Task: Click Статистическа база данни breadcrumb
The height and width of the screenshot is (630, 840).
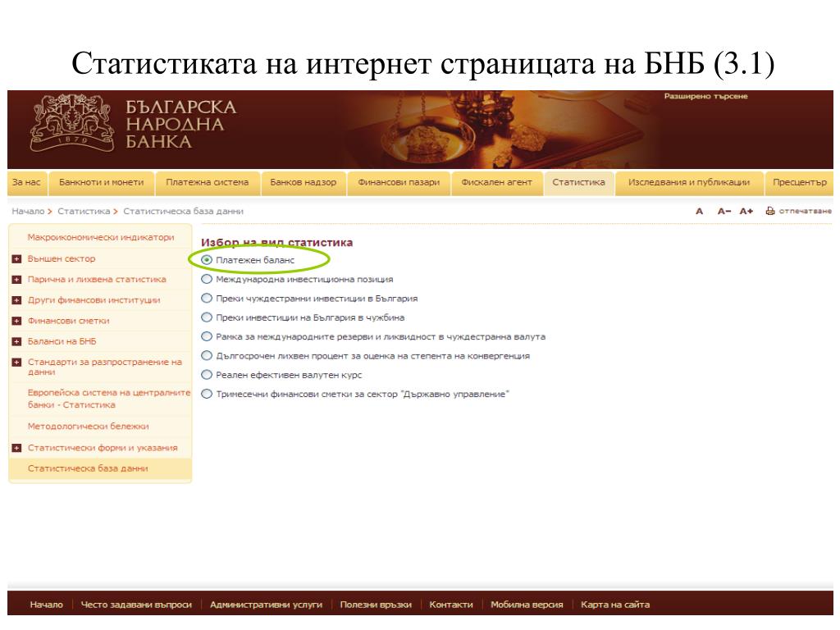Action: [183, 212]
